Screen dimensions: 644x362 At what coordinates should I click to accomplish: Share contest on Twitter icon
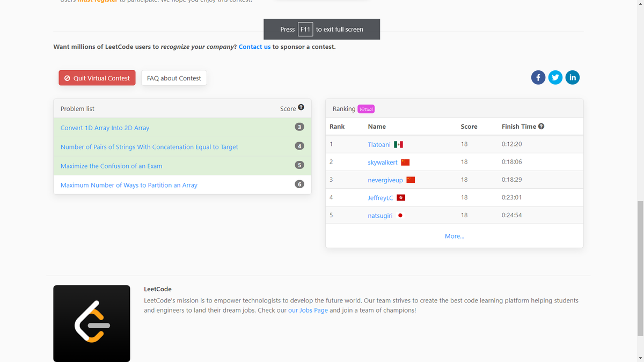tap(555, 77)
